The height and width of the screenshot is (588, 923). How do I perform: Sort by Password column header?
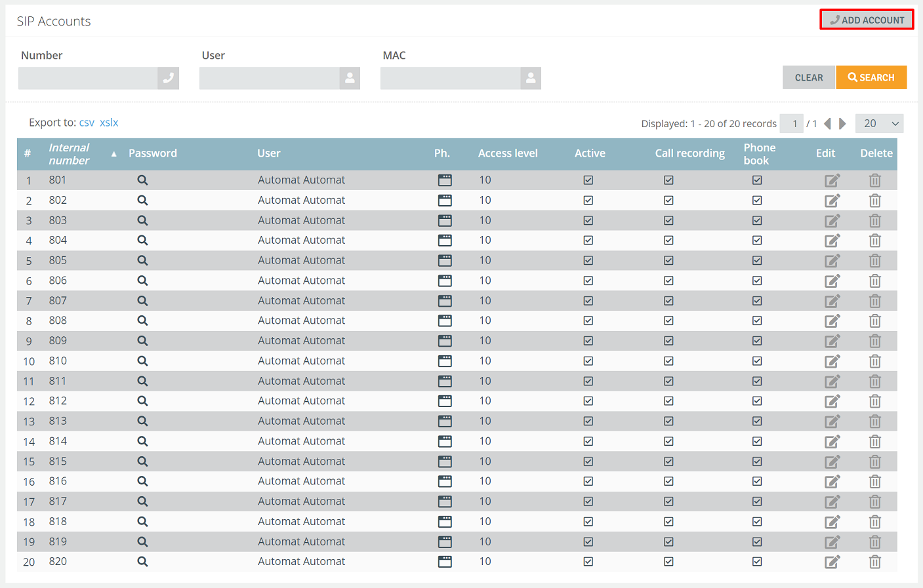point(153,153)
